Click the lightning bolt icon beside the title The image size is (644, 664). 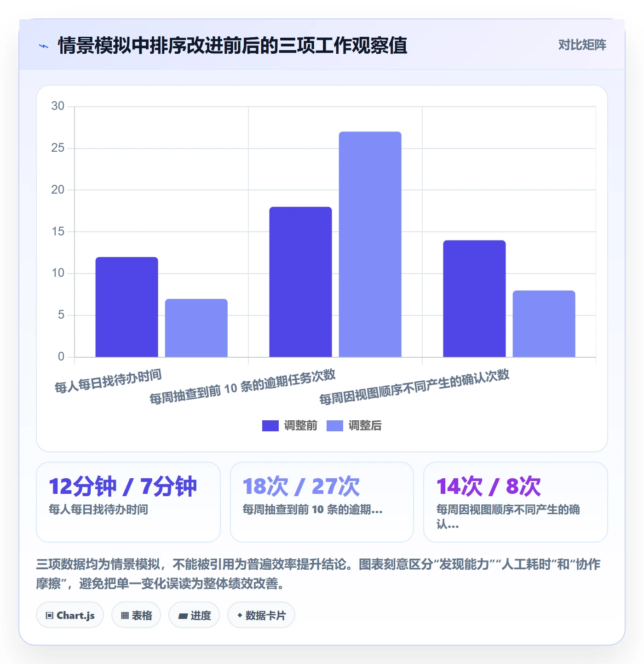coord(44,46)
